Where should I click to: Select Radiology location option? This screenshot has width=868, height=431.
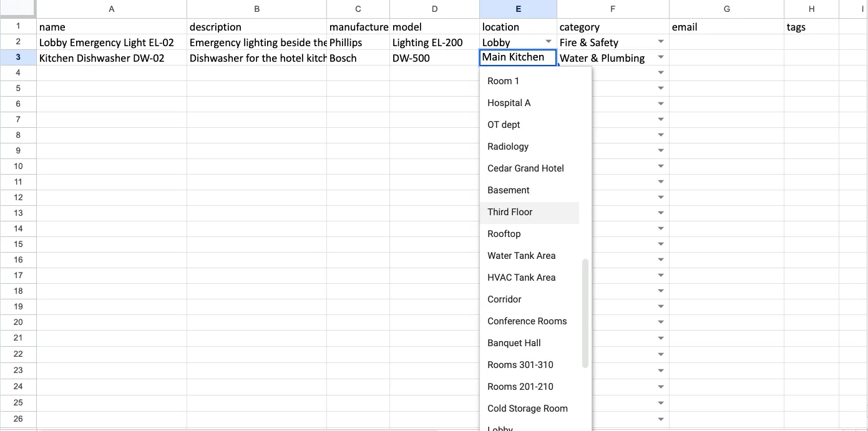530,147
